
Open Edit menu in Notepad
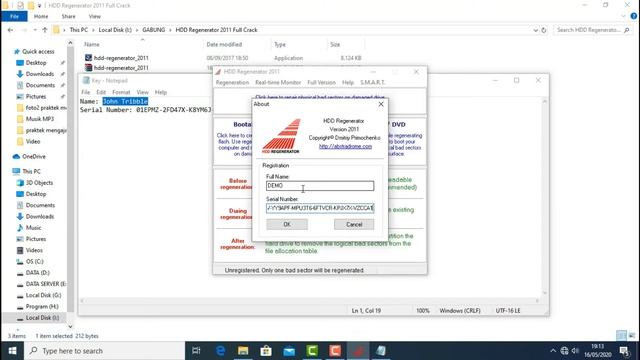101,92
